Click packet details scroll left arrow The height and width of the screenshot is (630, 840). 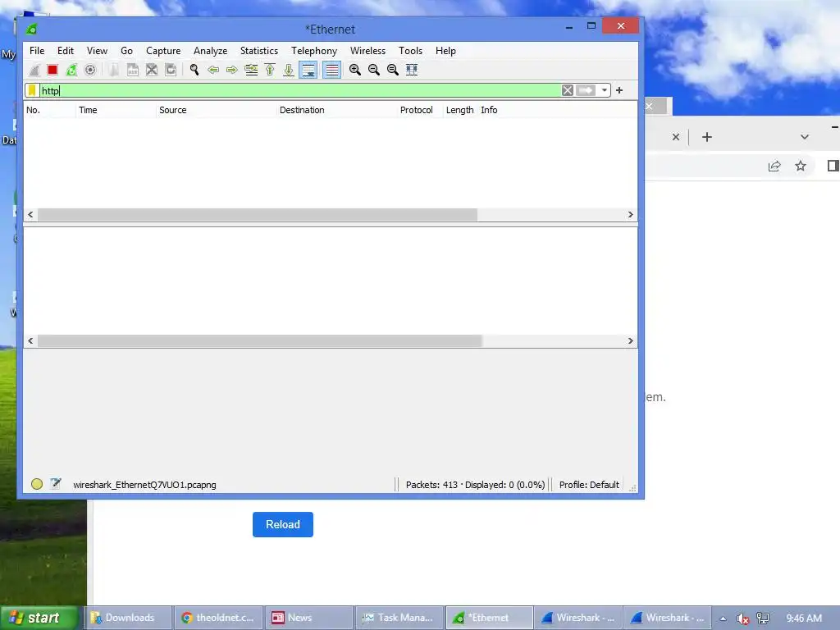[30, 341]
